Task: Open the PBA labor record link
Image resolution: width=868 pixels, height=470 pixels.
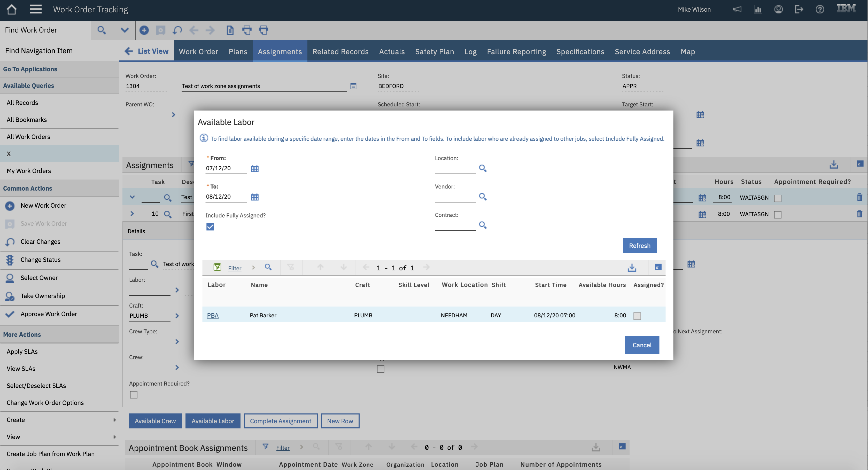Action: click(x=213, y=315)
